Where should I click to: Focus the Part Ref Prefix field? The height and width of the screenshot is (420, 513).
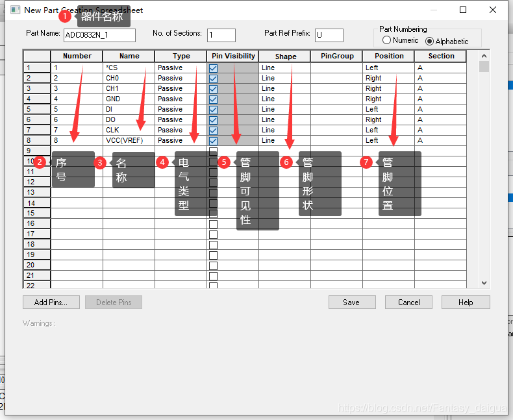pyautogui.click(x=329, y=35)
